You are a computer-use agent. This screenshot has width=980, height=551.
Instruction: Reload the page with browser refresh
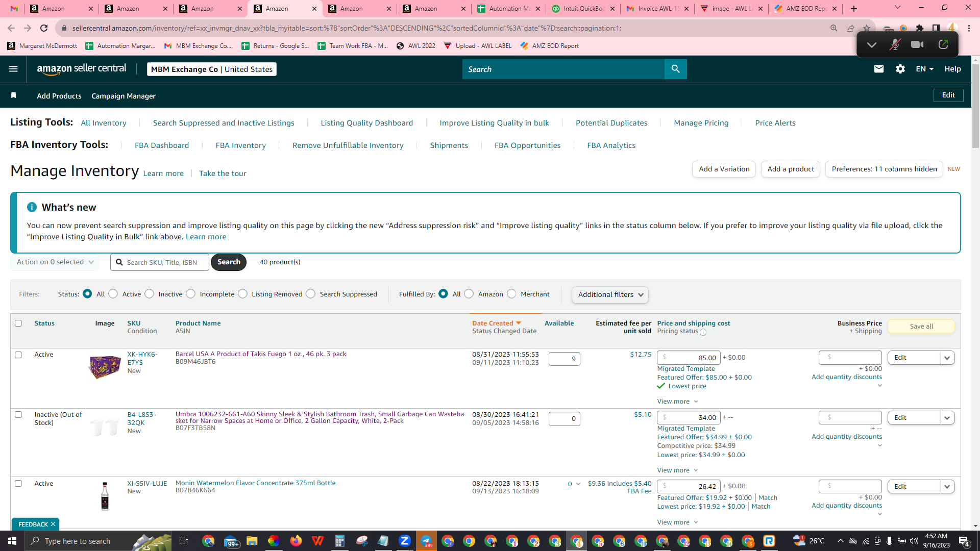point(44,28)
